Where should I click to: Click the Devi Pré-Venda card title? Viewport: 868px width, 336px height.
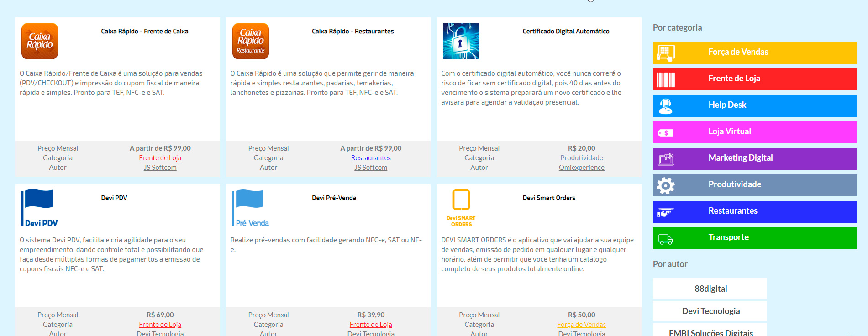(334, 198)
